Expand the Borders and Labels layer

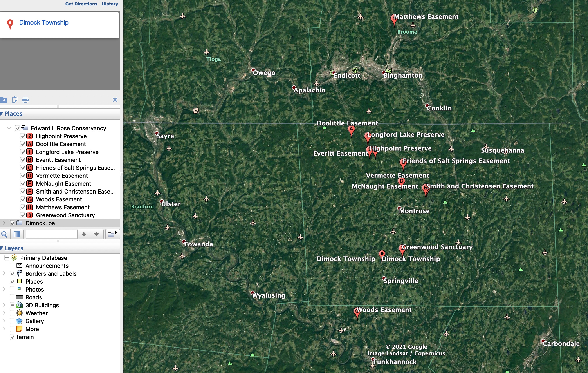point(4,273)
